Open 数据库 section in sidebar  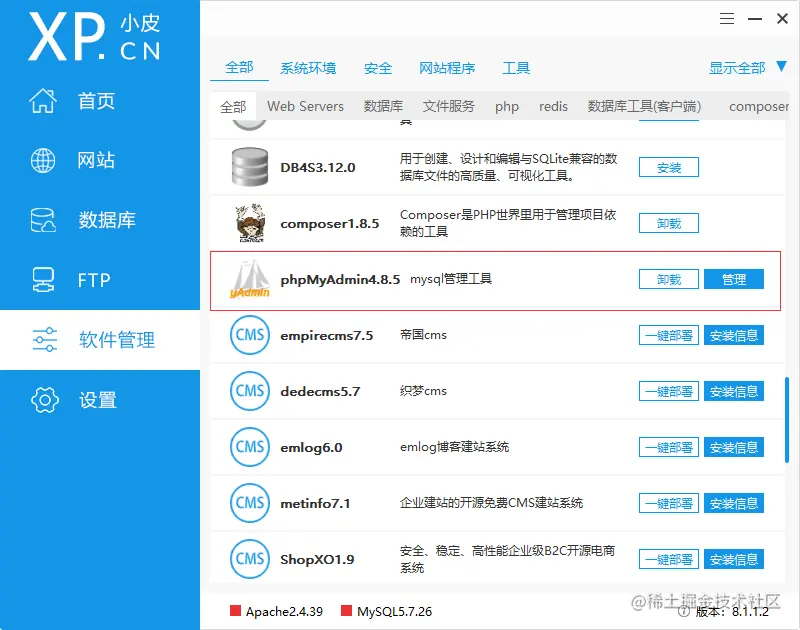[x=107, y=220]
